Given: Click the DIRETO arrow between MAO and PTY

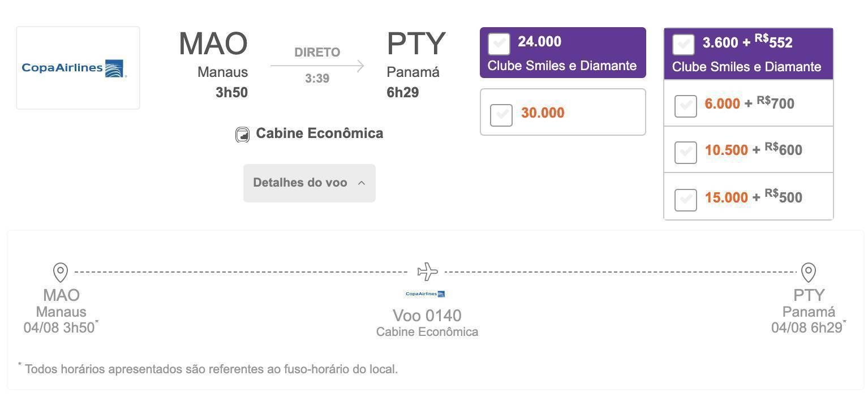Looking at the screenshot, I should 317,66.
